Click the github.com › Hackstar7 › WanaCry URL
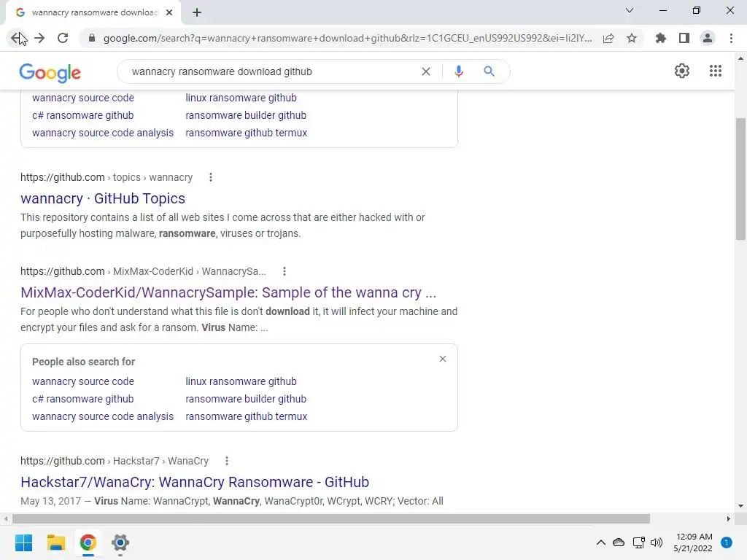The height and width of the screenshot is (560, 747). coord(115,461)
